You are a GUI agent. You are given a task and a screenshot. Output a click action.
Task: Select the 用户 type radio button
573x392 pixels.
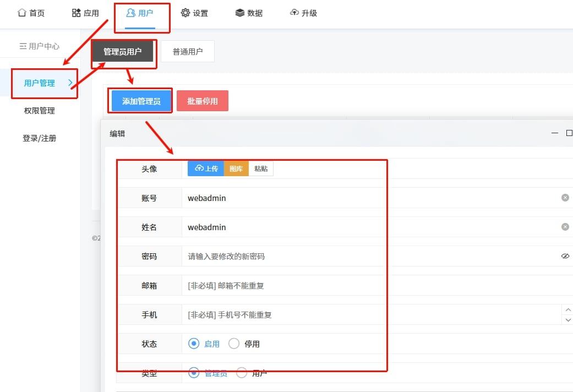point(242,373)
